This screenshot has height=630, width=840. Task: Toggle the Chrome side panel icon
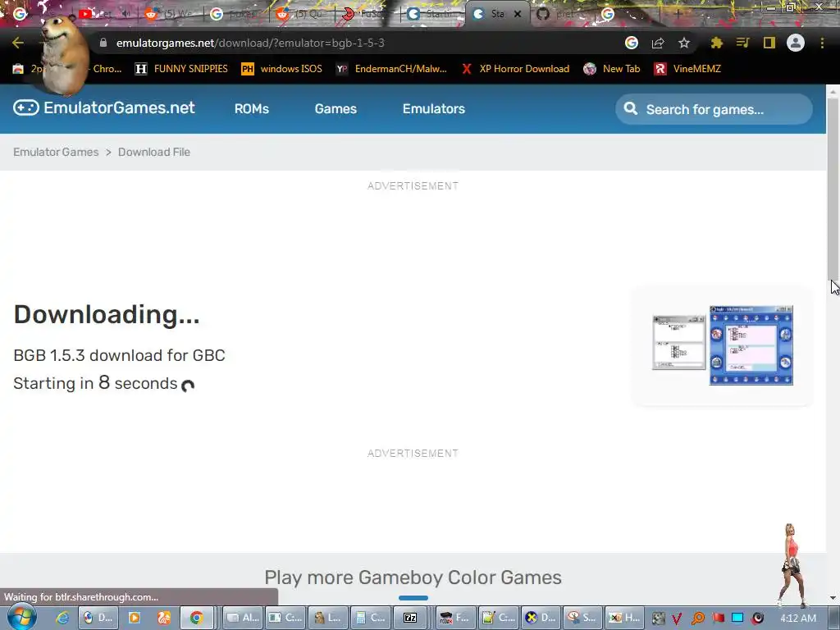click(x=769, y=43)
